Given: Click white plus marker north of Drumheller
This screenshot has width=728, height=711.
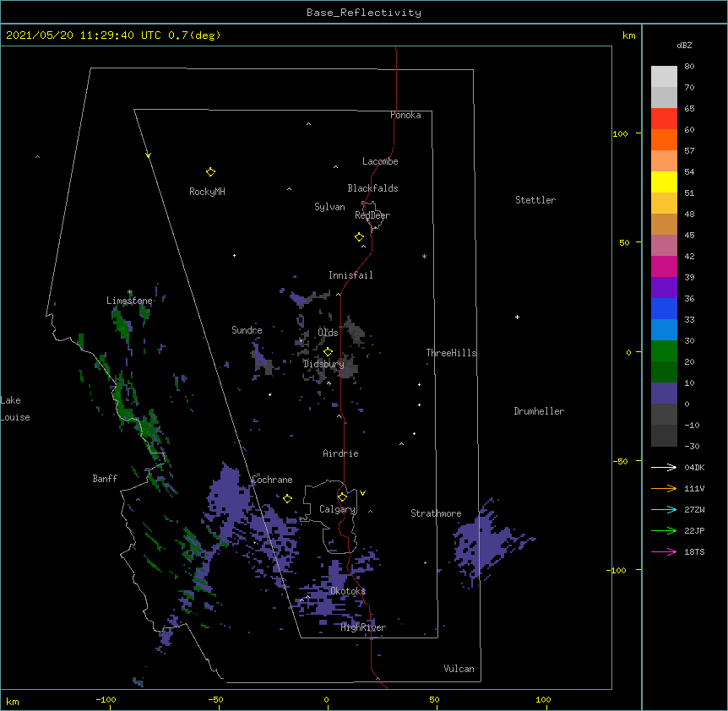Looking at the screenshot, I should click(517, 317).
